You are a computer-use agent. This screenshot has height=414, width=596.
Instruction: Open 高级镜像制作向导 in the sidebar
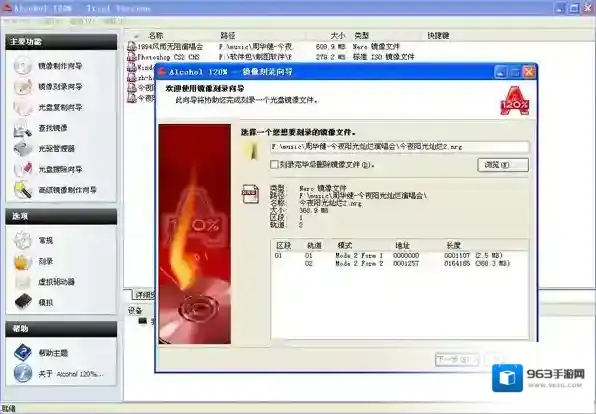(67, 190)
